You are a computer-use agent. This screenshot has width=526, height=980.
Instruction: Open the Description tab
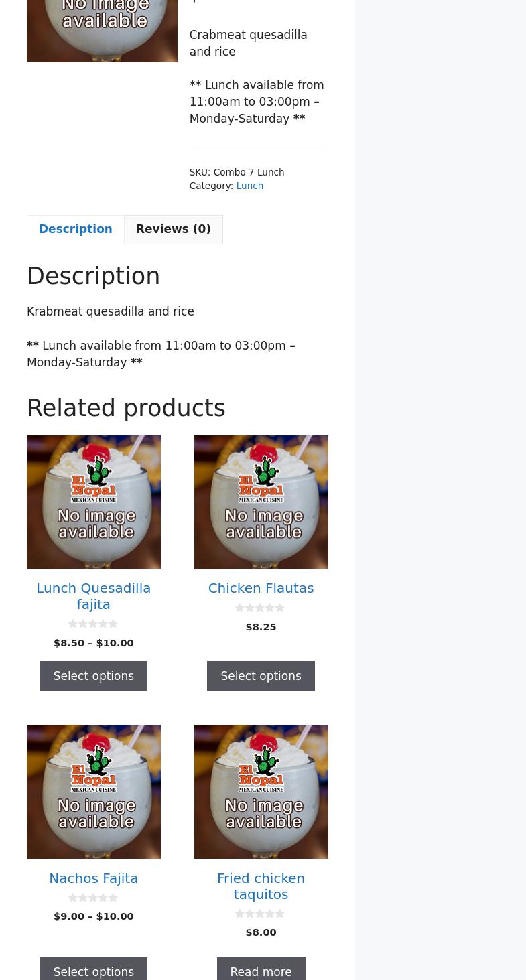(x=76, y=229)
